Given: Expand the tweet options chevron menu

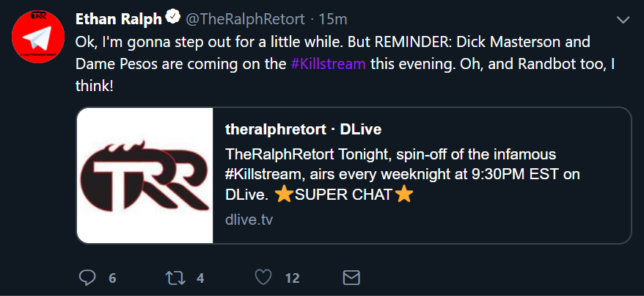Looking at the screenshot, I should [x=623, y=20].
